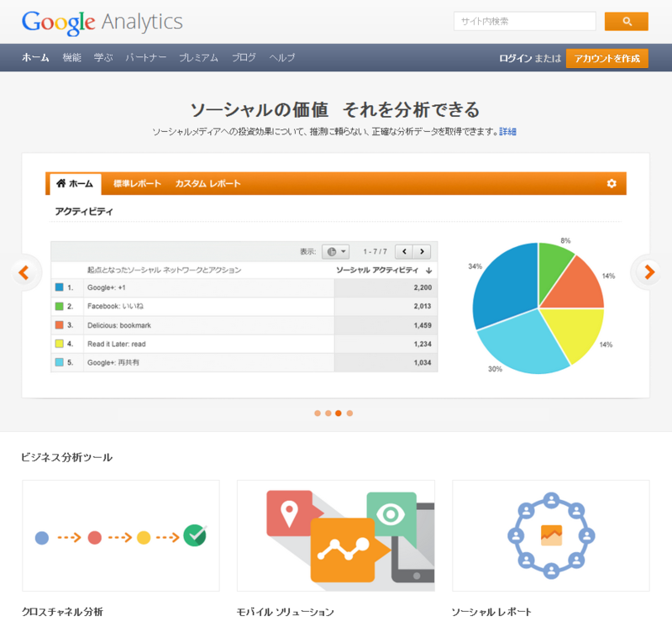This screenshot has height=621, width=672.
Task: Open the settings gear in orange bar
Action: pos(612,183)
